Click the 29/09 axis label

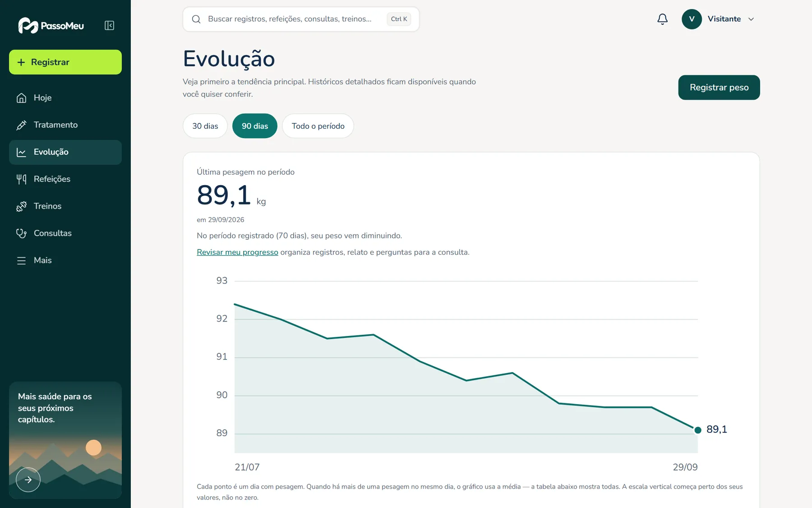685,467
